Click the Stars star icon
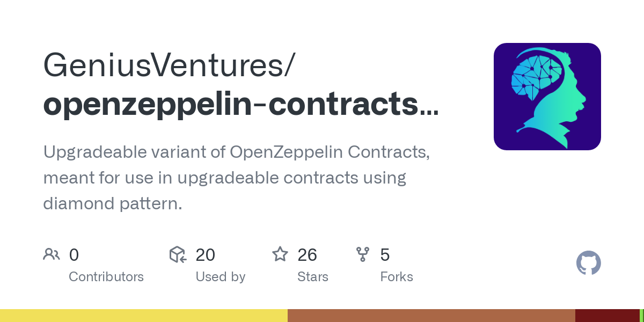This screenshot has height=322, width=644. click(280, 254)
